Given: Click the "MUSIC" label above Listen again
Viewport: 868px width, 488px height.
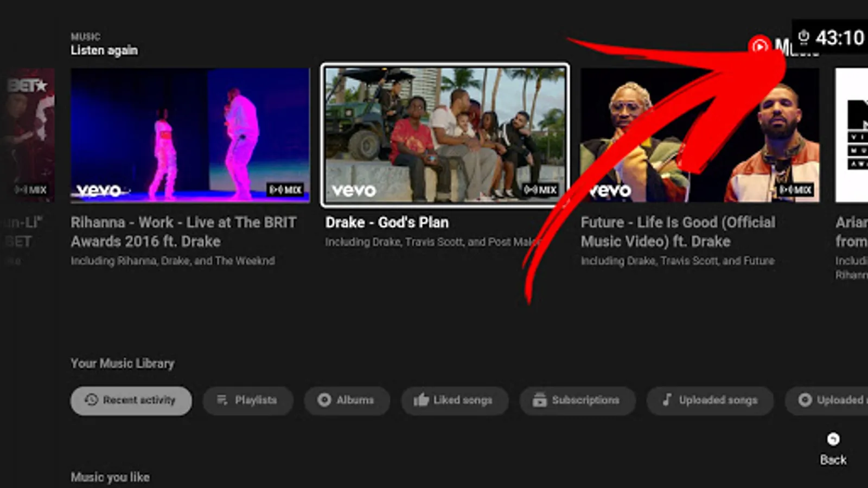Looking at the screenshot, I should click(x=86, y=36).
